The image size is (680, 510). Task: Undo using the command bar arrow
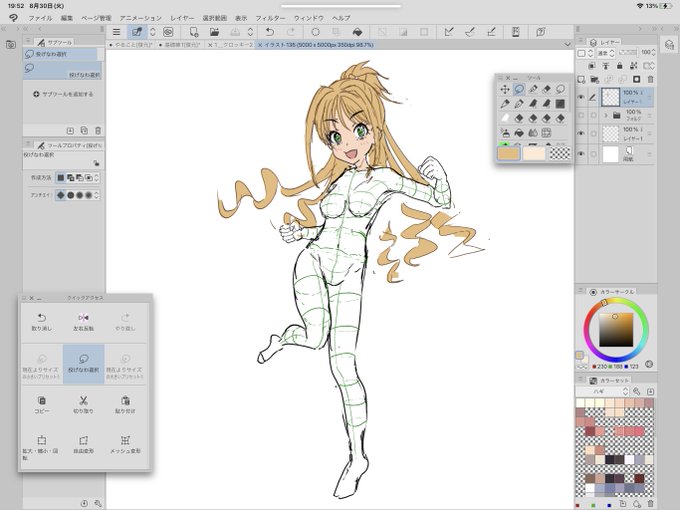coord(269,32)
